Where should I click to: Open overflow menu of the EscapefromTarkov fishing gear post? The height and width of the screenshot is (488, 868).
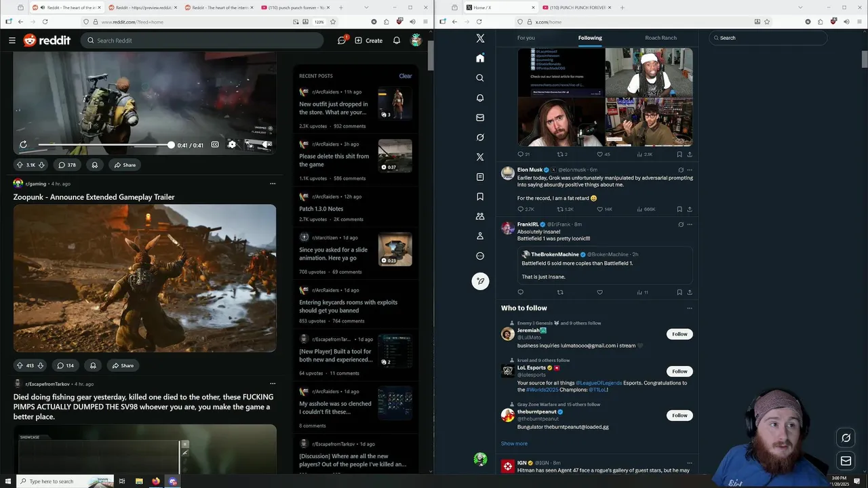[x=273, y=384]
